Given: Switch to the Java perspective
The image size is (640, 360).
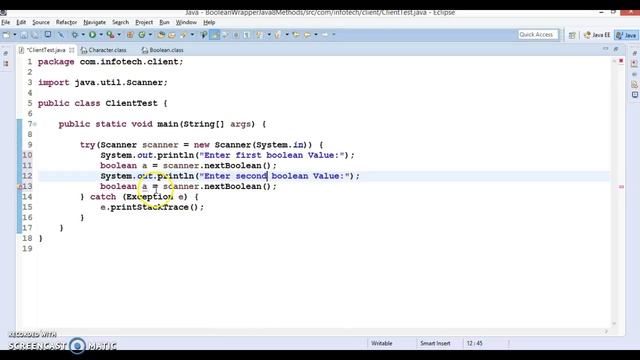Looking at the screenshot, I should click(x=627, y=35).
